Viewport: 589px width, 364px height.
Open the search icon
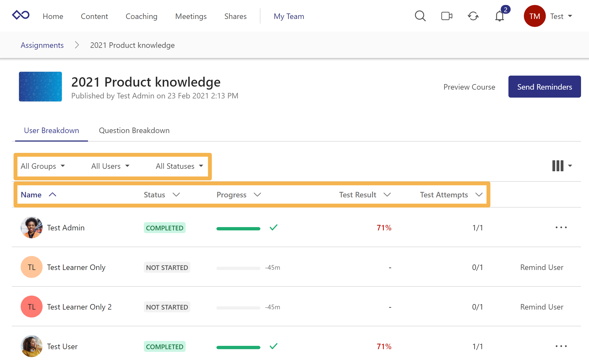pos(420,16)
